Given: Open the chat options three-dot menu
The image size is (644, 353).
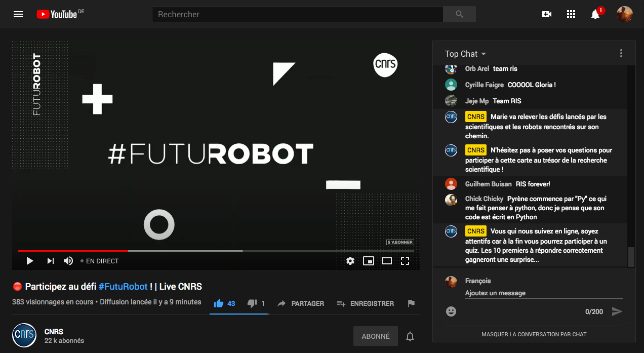Looking at the screenshot, I should pyautogui.click(x=621, y=54).
